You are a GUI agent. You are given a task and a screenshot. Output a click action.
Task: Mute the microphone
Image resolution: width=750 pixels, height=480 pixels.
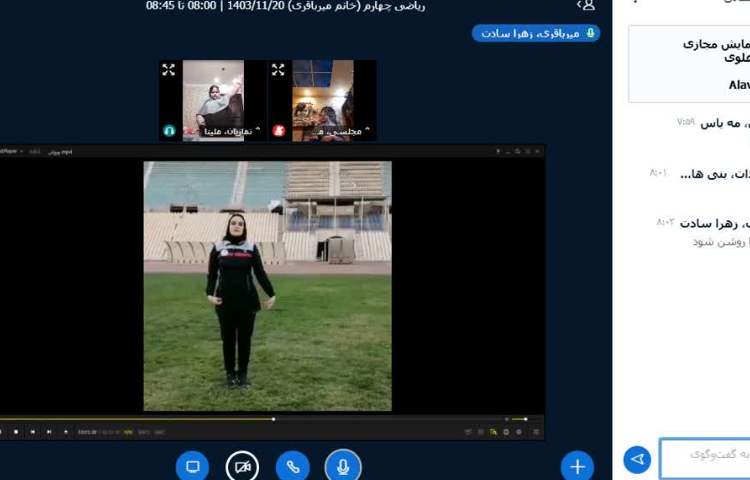pyautogui.click(x=343, y=466)
